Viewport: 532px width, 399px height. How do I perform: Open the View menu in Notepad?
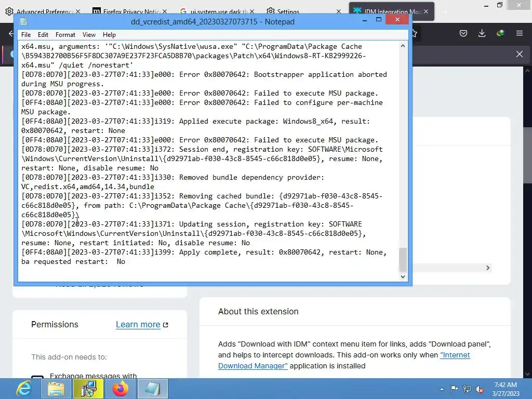[x=89, y=35]
